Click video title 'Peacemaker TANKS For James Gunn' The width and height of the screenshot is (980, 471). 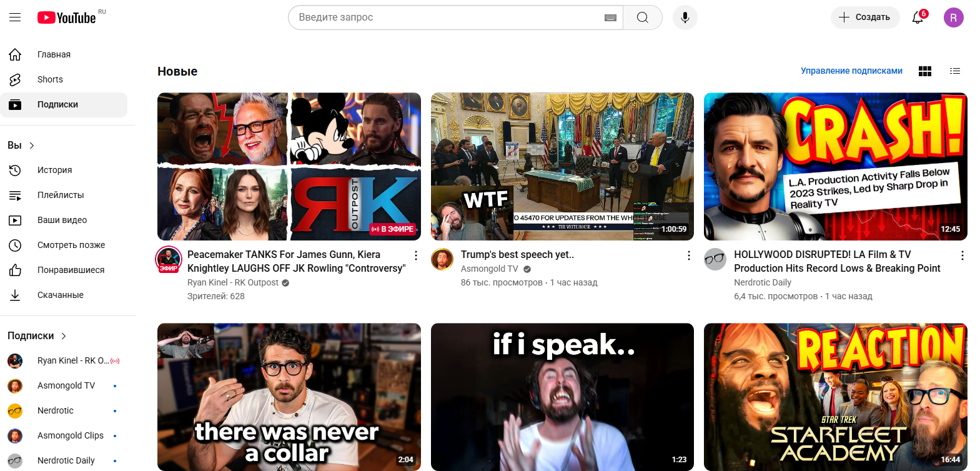point(297,261)
